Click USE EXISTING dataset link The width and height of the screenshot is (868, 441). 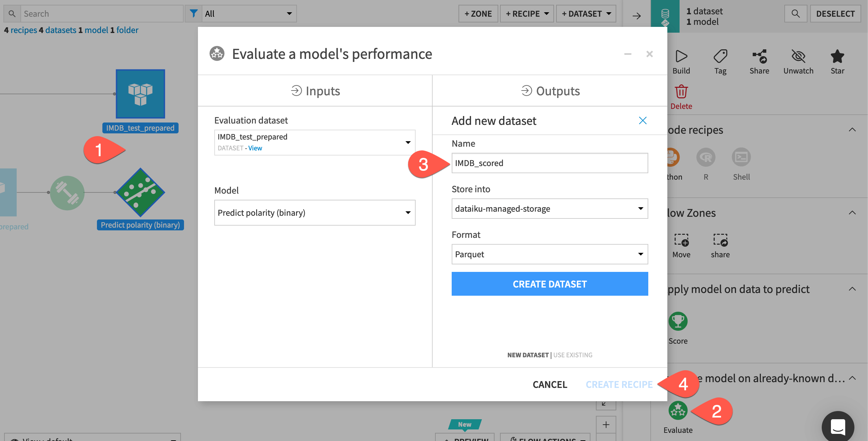pyautogui.click(x=572, y=355)
